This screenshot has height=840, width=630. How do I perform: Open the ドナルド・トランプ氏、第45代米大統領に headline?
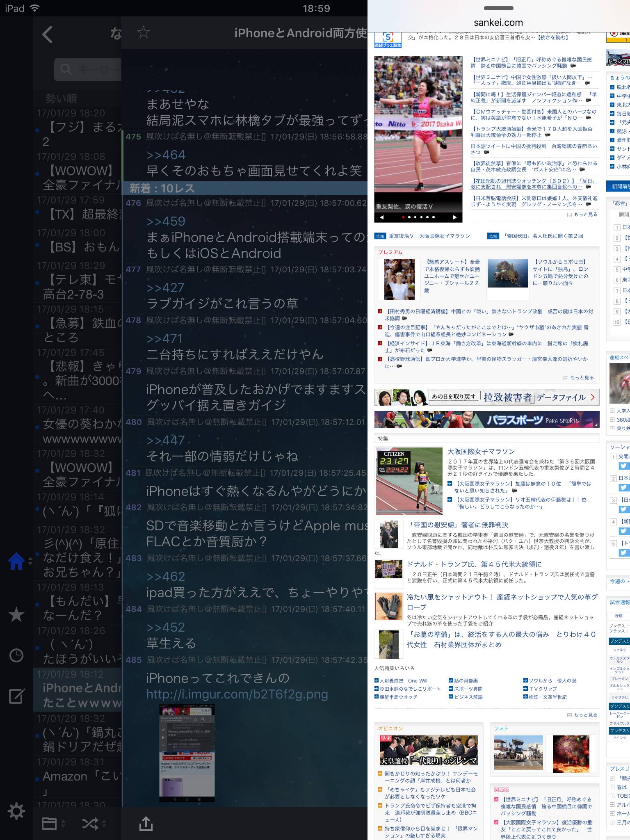[474, 564]
